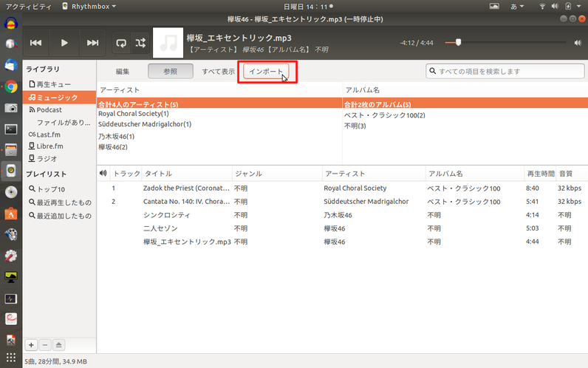Viewport: 588px width, 368px height.
Task: Click the playing-status speaker column header
Action: [x=103, y=174]
